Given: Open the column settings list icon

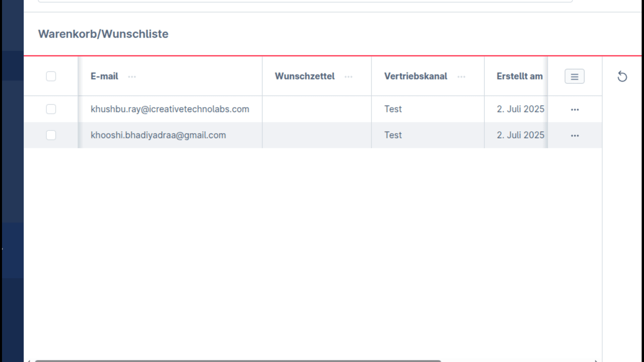Looking at the screenshot, I should pyautogui.click(x=575, y=76).
